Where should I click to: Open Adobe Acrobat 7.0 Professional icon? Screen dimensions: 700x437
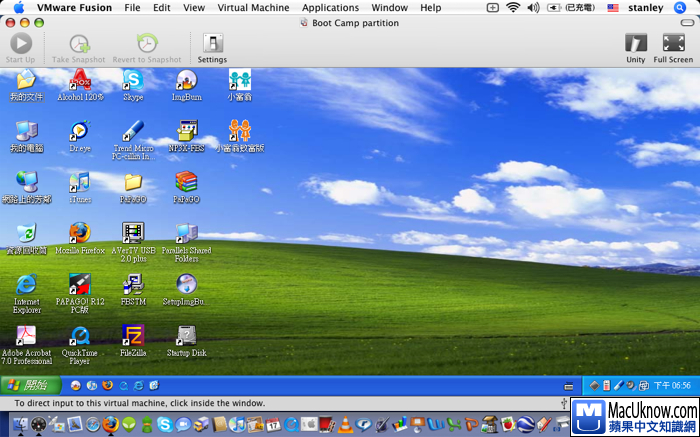27,338
